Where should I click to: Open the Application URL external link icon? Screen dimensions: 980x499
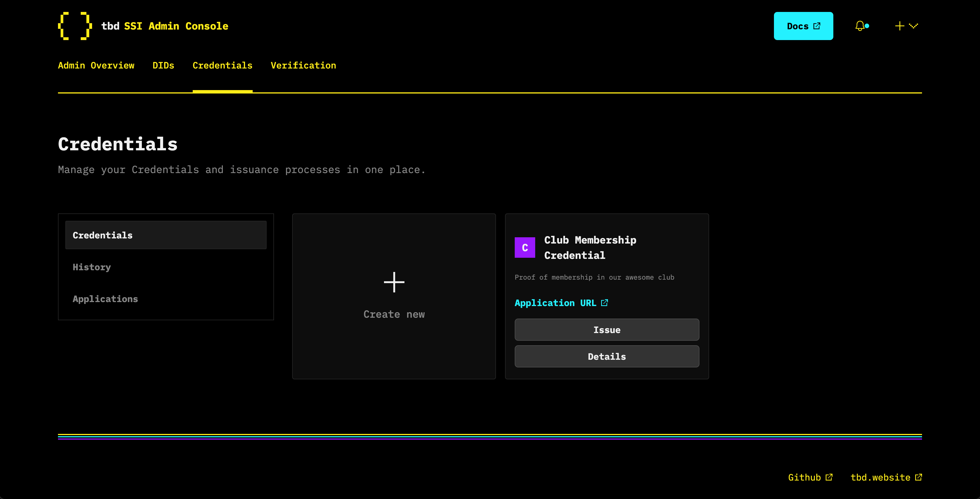pos(605,302)
